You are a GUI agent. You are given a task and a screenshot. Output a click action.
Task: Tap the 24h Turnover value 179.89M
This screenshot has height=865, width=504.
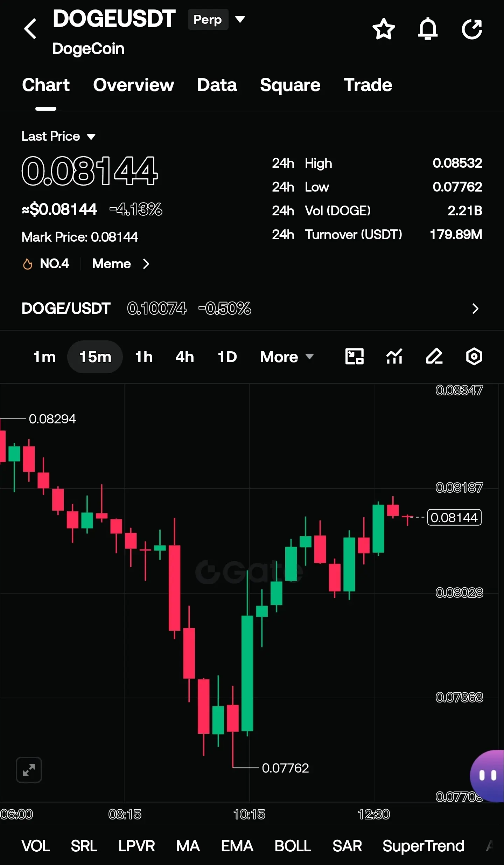(x=456, y=235)
